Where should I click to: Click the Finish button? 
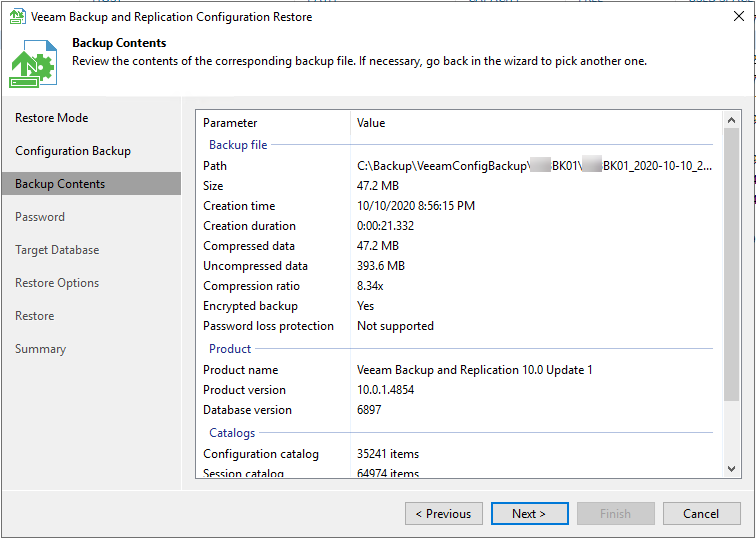click(615, 513)
